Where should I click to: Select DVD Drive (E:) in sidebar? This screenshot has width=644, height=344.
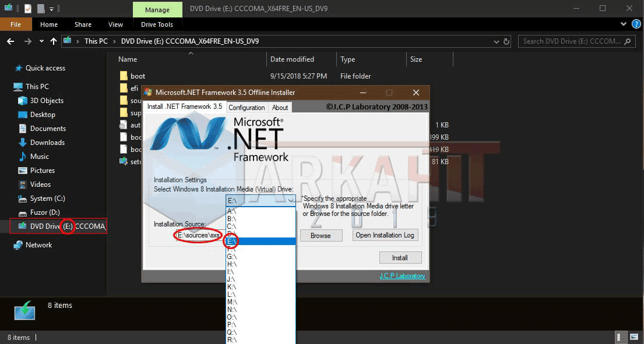click(59, 226)
